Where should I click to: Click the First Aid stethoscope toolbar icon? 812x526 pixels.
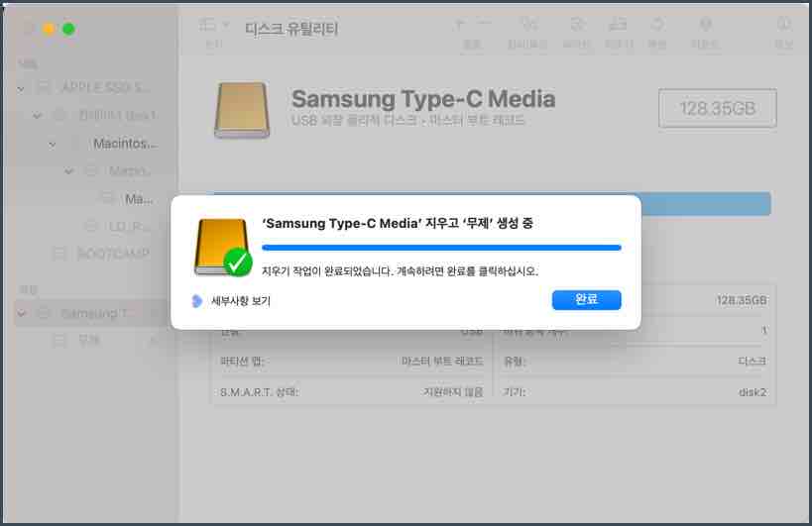pyautogui.click(x=528, y=25)
